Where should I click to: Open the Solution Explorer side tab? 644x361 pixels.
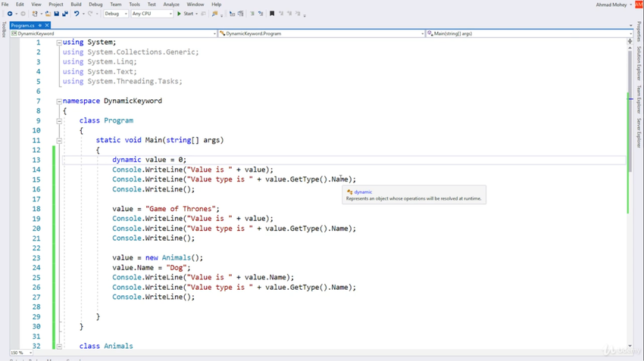(639, 63)
